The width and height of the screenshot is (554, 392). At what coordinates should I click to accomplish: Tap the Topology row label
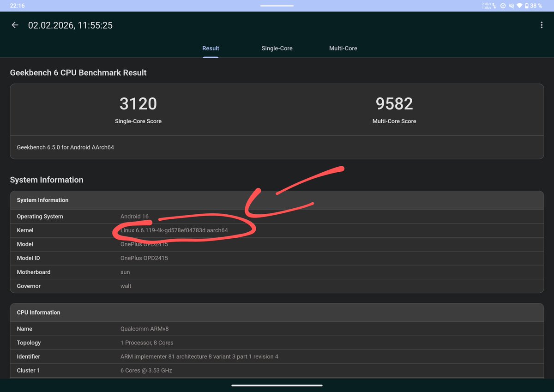(29, 343)
